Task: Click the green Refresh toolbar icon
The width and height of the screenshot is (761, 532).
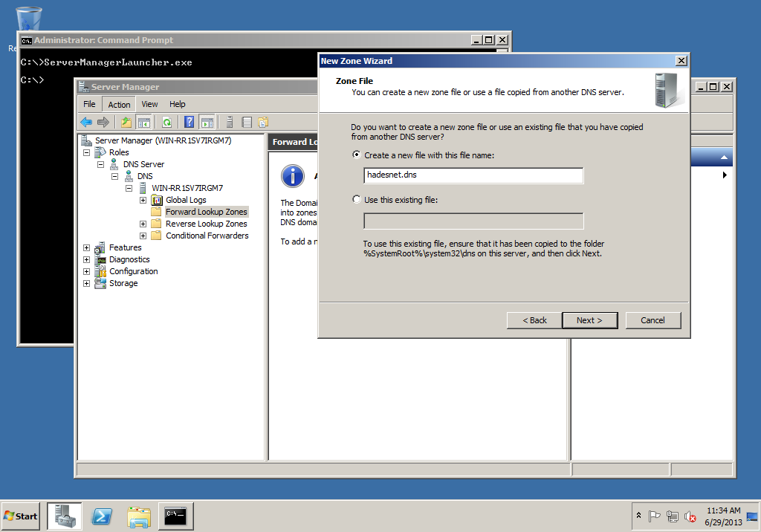Action: tap(167, 123)
